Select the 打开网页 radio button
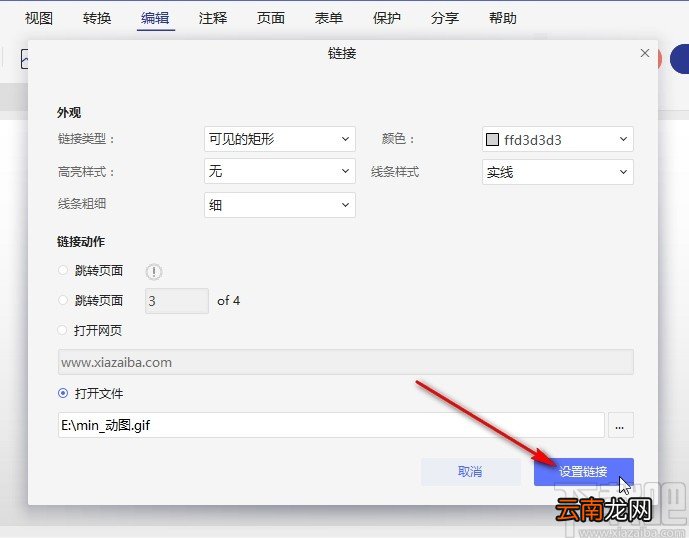Screen dimensions: 689x538 coord(62,330)
